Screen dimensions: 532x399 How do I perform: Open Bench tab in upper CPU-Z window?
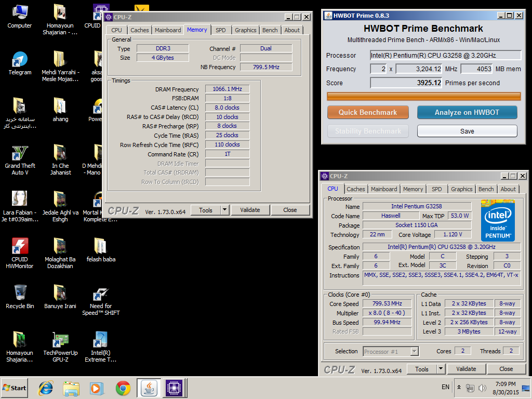[x=270, y=30]
